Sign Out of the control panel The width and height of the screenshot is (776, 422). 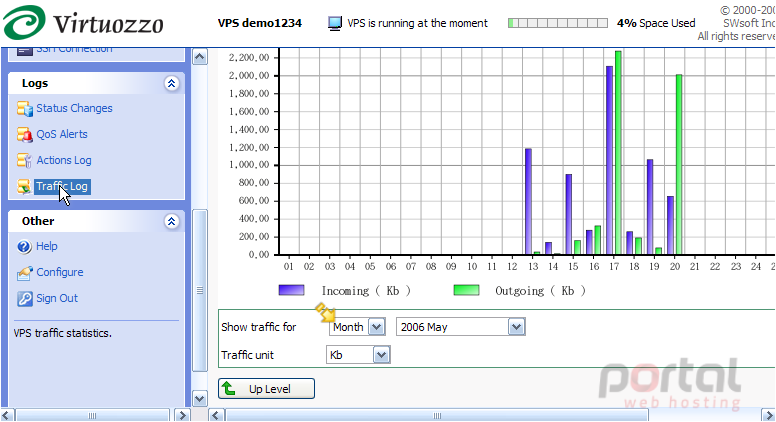[x=57, y=298]
